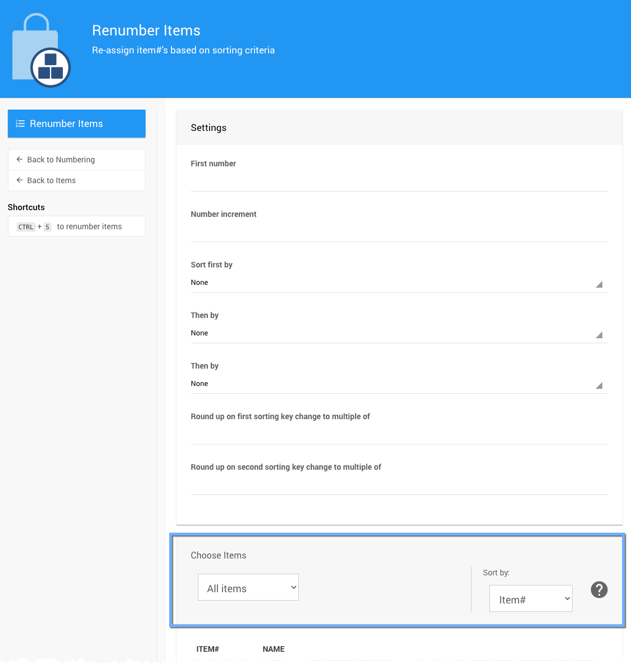
Task: Click the help question mark icon
Action: (x=599, y=589)
